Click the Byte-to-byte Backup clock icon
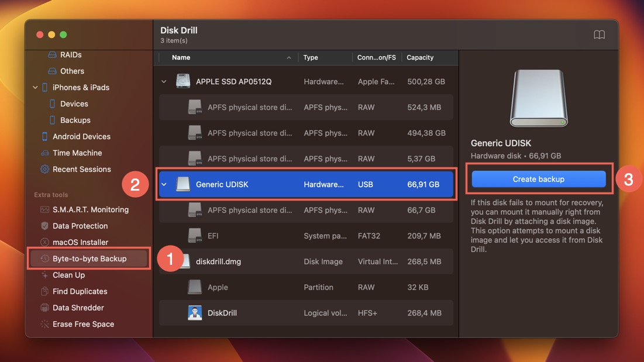Screen dimensions: 644x362 point(45,258)
